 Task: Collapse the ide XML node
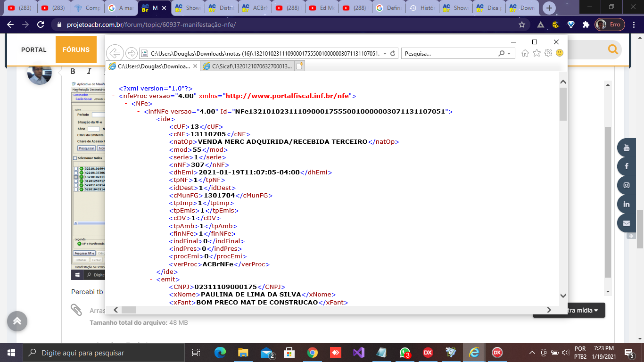pos(151,119)
